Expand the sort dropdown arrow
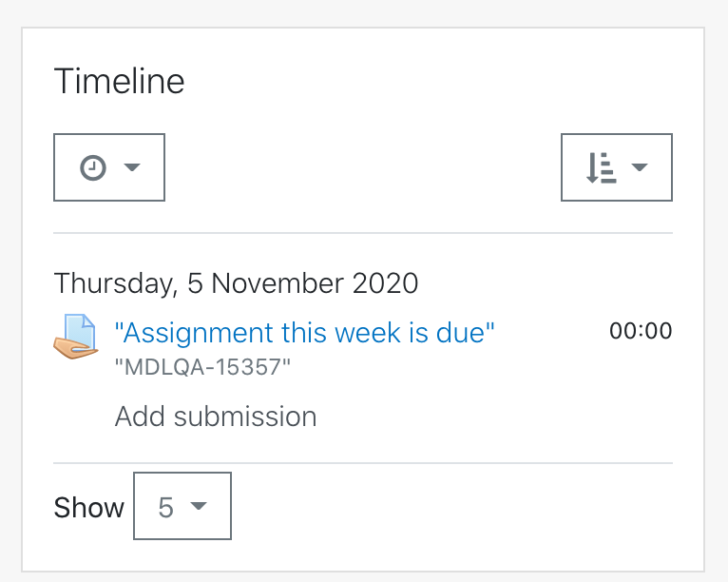Screen dimensions: 728x582 (x=640, y=167)
